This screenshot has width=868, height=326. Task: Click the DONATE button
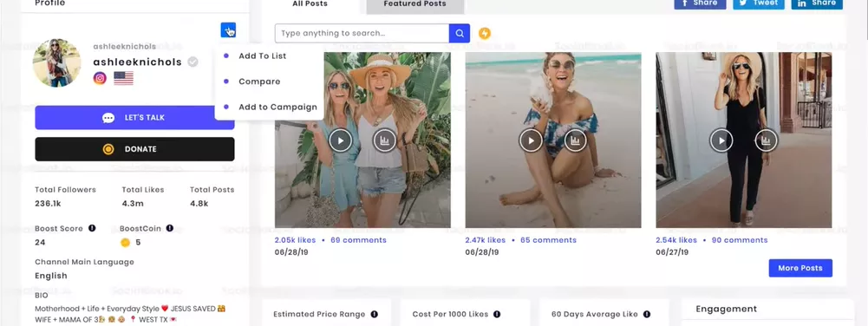point(134,149)
